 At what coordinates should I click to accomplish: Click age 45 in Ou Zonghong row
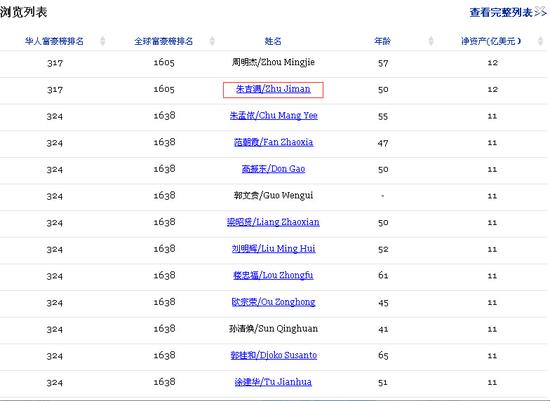click(x=383, y=303)
